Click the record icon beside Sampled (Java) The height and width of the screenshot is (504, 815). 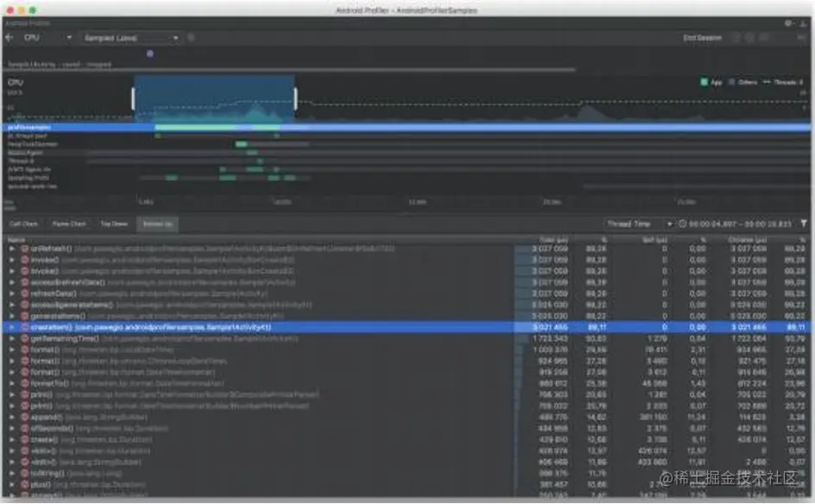pyautogui.click(x=192, y=37)
